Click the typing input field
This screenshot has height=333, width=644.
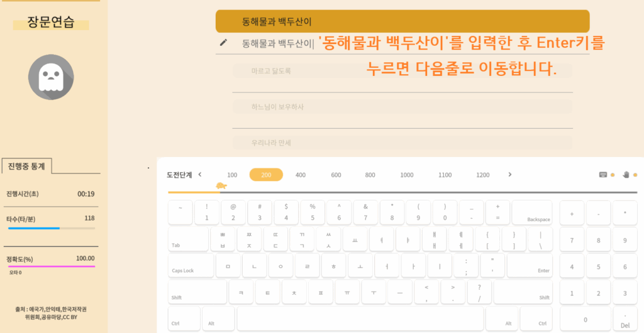click(x=402, y=43)
